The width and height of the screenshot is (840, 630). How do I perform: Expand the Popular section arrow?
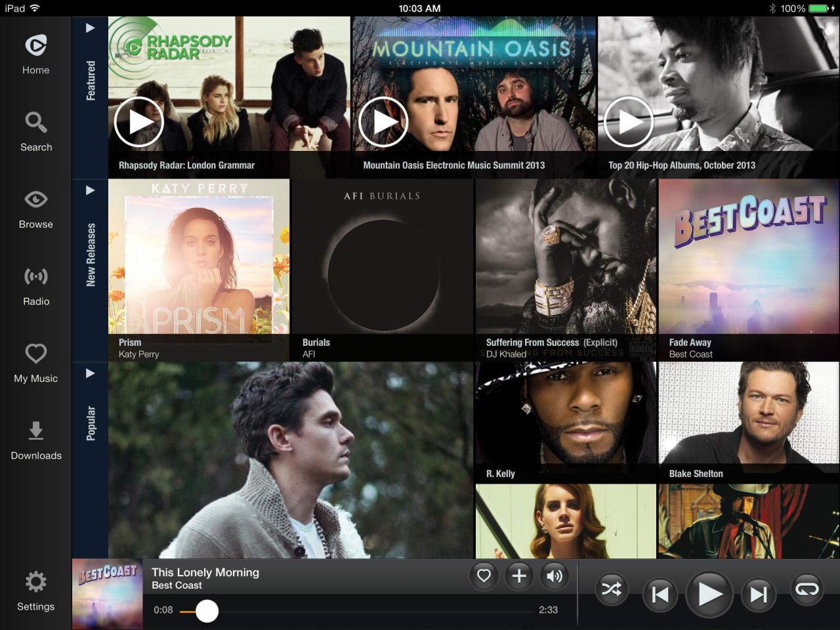(90, 373)
